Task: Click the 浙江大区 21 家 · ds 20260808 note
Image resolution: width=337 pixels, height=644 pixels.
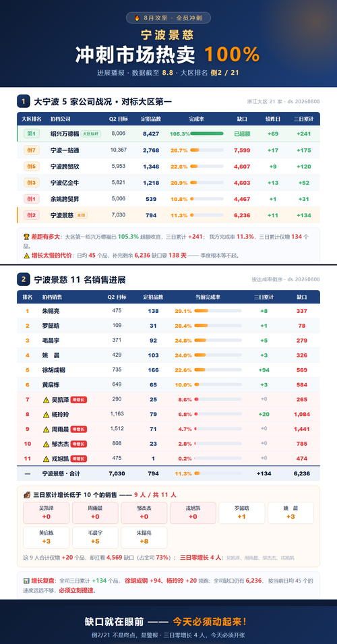Action: pyautogui.click(x=284, y=101)
